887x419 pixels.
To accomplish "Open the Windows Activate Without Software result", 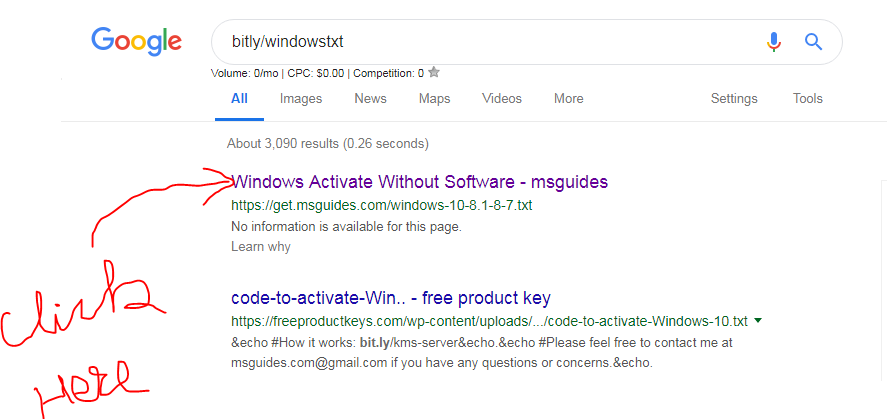I will [419, 182].
